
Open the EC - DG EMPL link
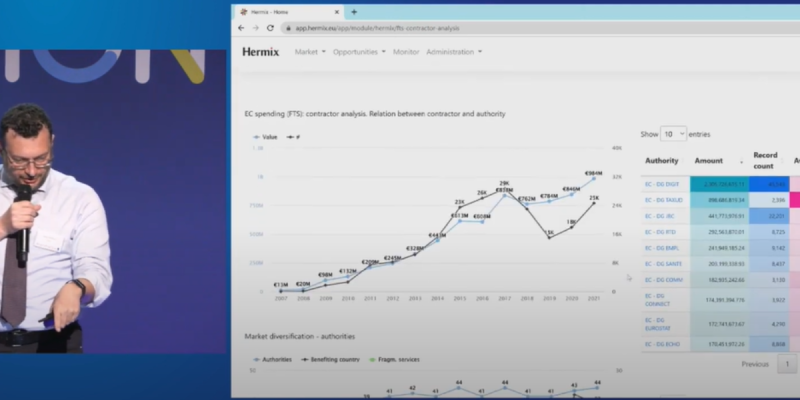662,248
